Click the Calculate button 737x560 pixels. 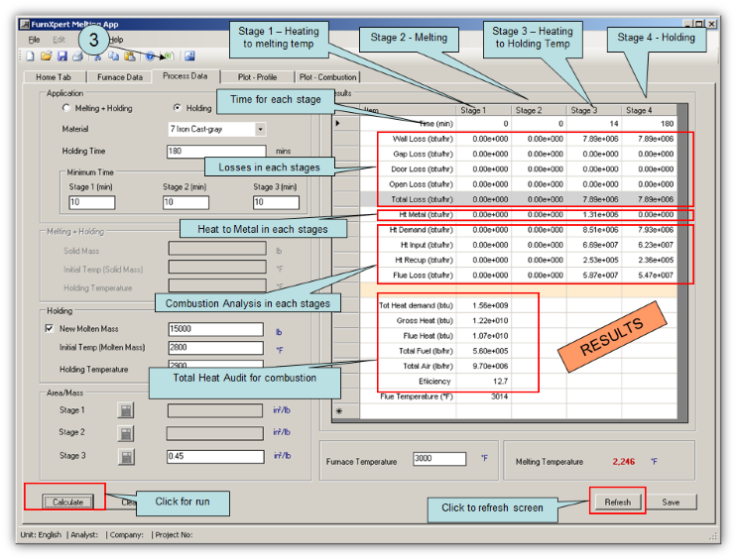[67, 502]
